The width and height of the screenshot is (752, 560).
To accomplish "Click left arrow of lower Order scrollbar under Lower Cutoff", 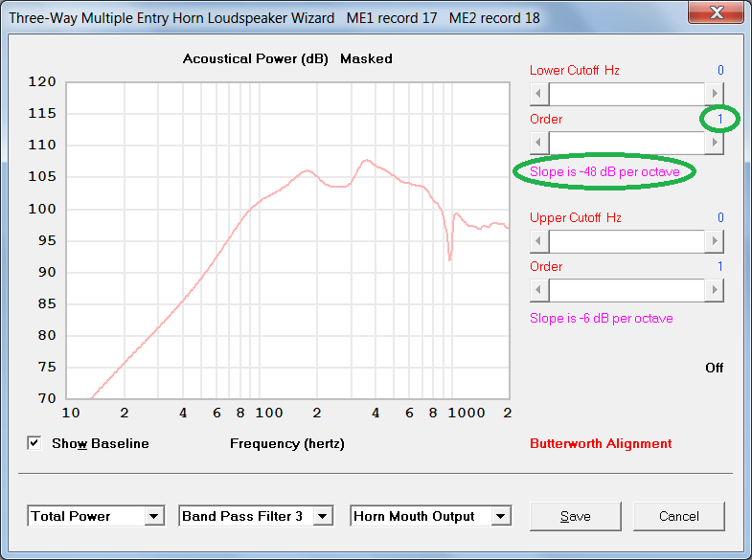I will pos(539,143).
